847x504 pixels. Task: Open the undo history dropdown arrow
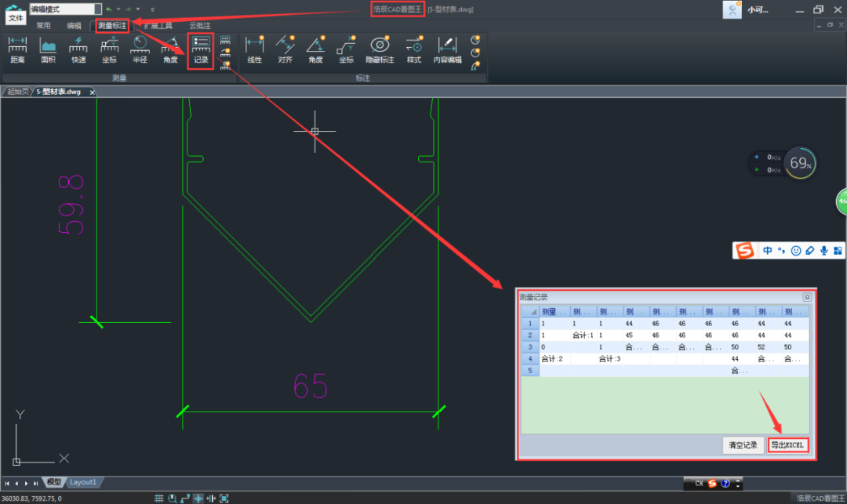coord(119,9)
